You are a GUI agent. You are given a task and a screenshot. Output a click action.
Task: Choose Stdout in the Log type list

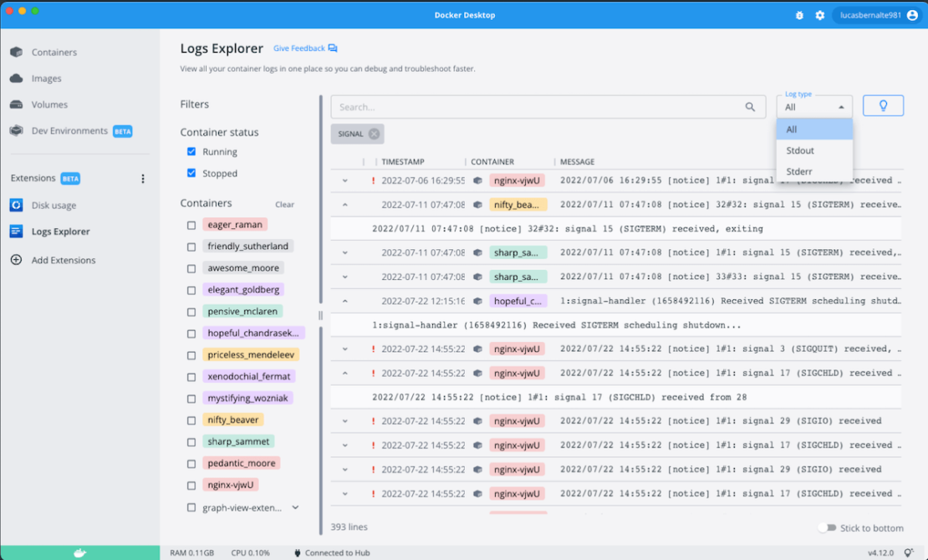pyautogui.click(x=799, y=151)
